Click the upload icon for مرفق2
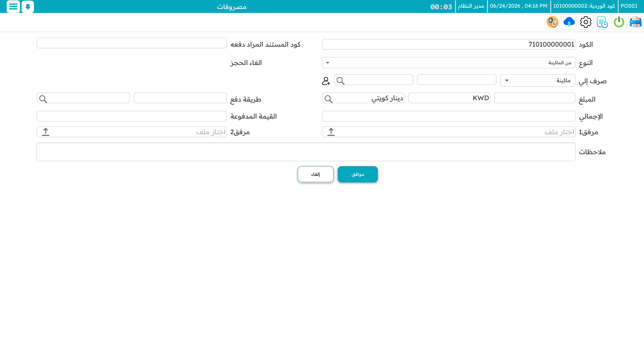The height and width of the screenshot is (349, 644). pos(46,132)
